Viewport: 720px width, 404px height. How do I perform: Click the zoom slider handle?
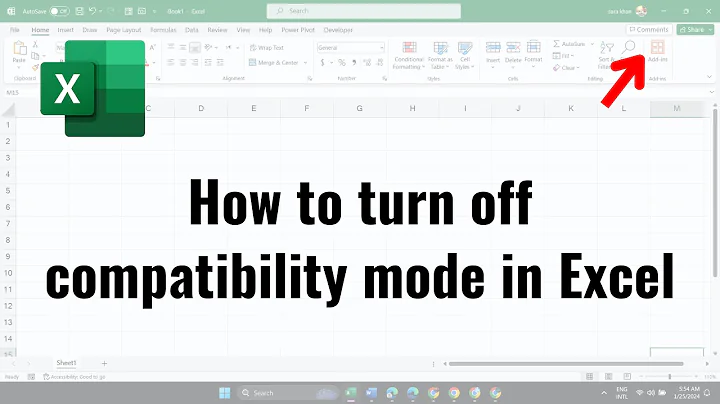pos(669,377)
